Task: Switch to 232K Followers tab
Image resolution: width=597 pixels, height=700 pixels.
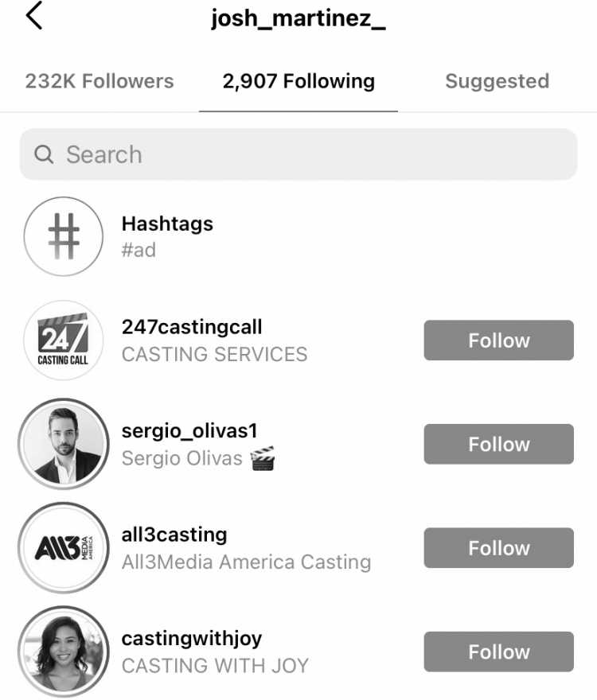Action: 99,81
